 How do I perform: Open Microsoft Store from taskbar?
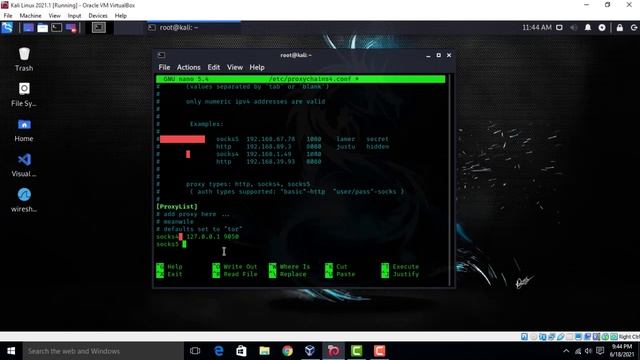(x=241, y=351)
